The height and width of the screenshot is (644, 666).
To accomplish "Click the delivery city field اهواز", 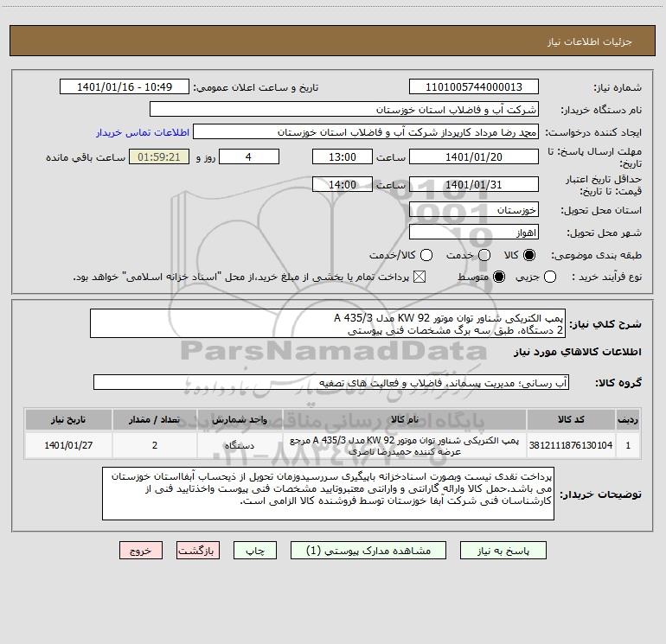I will [x=474, y=233].
